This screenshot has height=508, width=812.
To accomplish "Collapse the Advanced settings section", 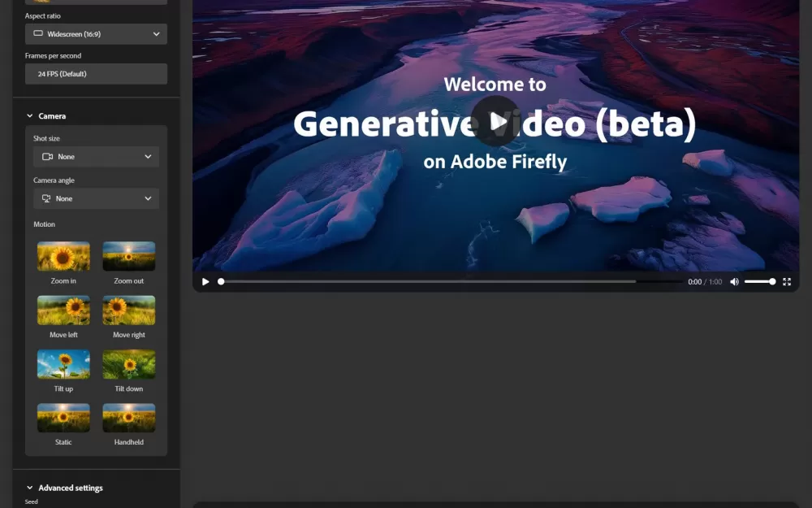I will 30,488.
